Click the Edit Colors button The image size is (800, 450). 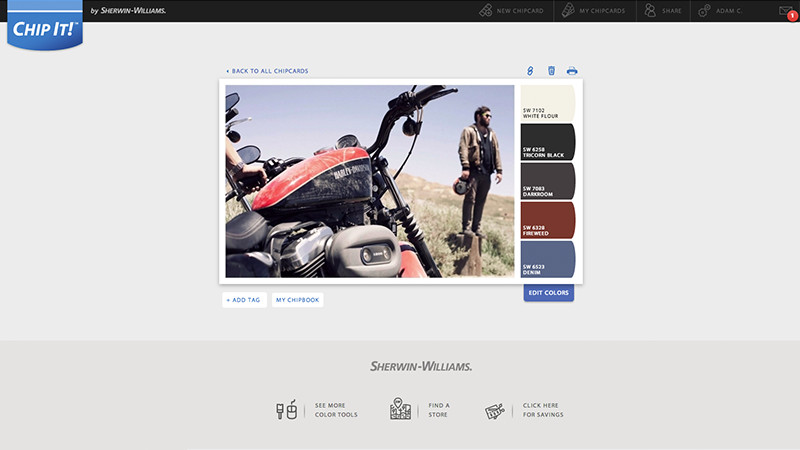[x=548, y=293]
